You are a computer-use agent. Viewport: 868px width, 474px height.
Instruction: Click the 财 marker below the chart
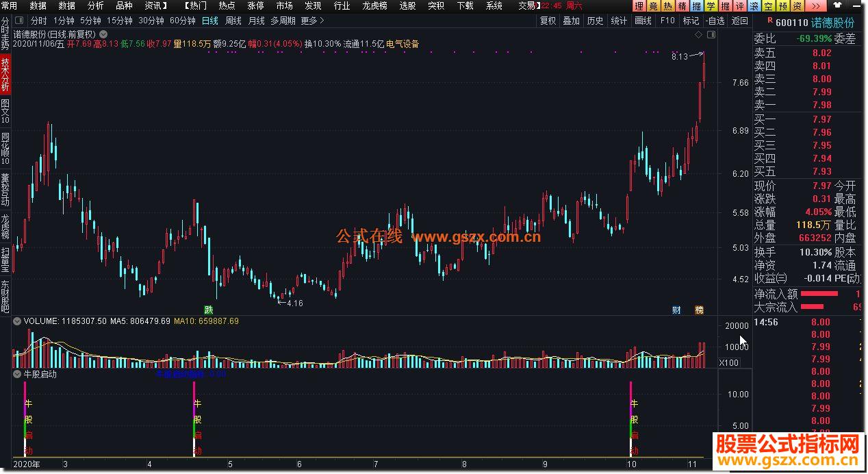677,310
